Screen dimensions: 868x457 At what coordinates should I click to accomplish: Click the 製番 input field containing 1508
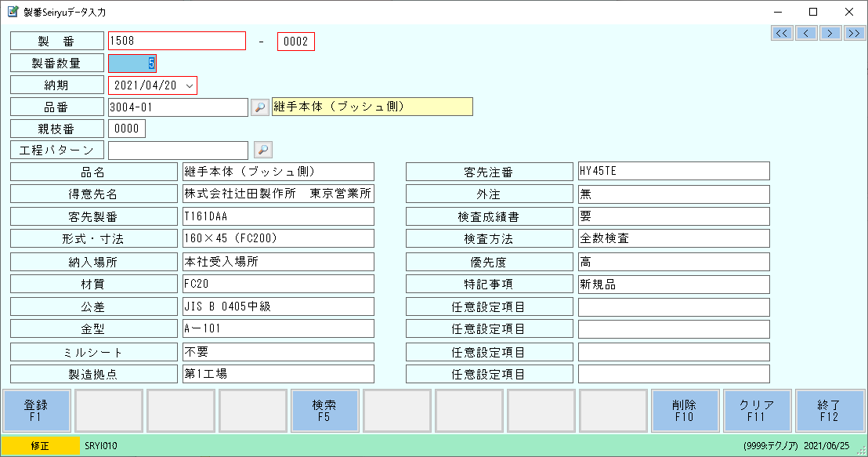pos(176,41)
